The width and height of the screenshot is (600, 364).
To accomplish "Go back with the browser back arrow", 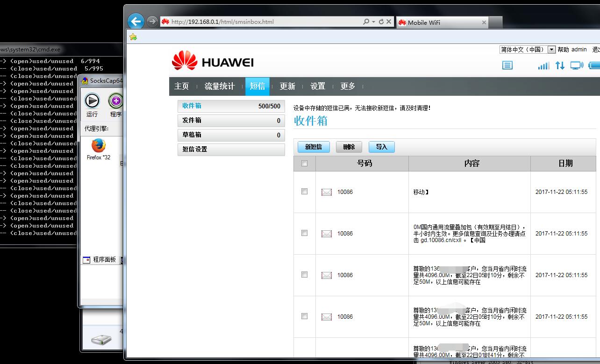I will (x=136, y=21).
